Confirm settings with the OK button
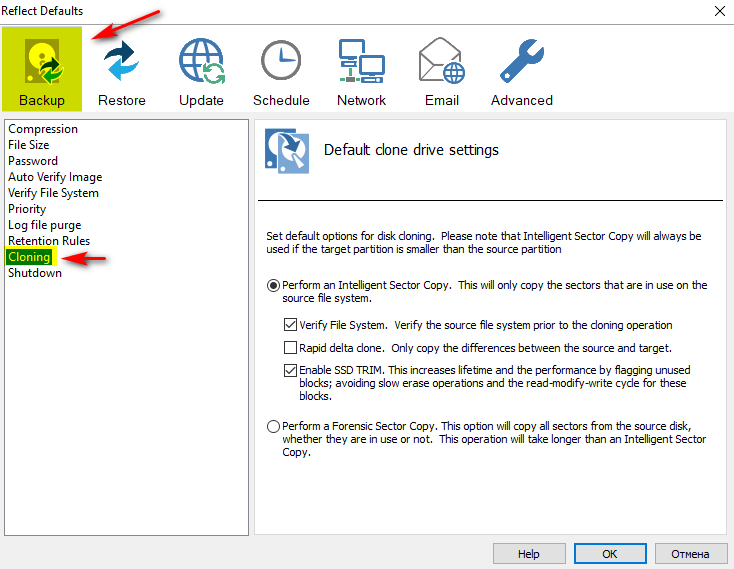Viewport: 734px width, 569px height. click(x=610, y=554)
